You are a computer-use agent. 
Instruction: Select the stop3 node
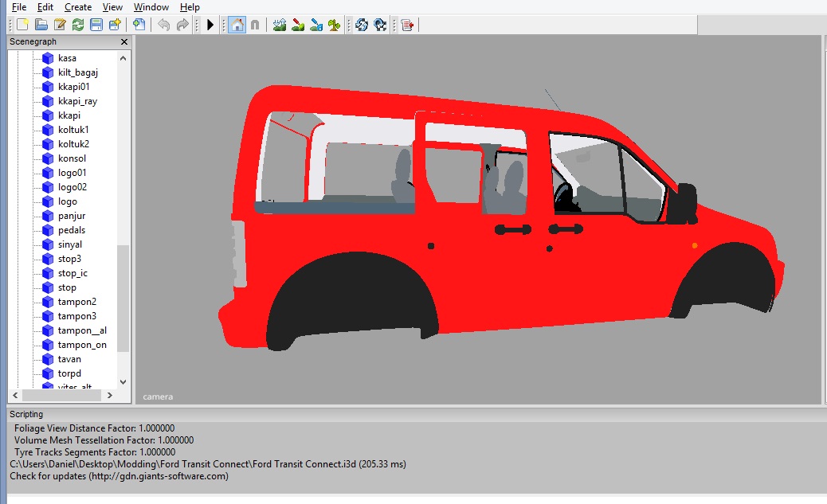pos(69,259)
